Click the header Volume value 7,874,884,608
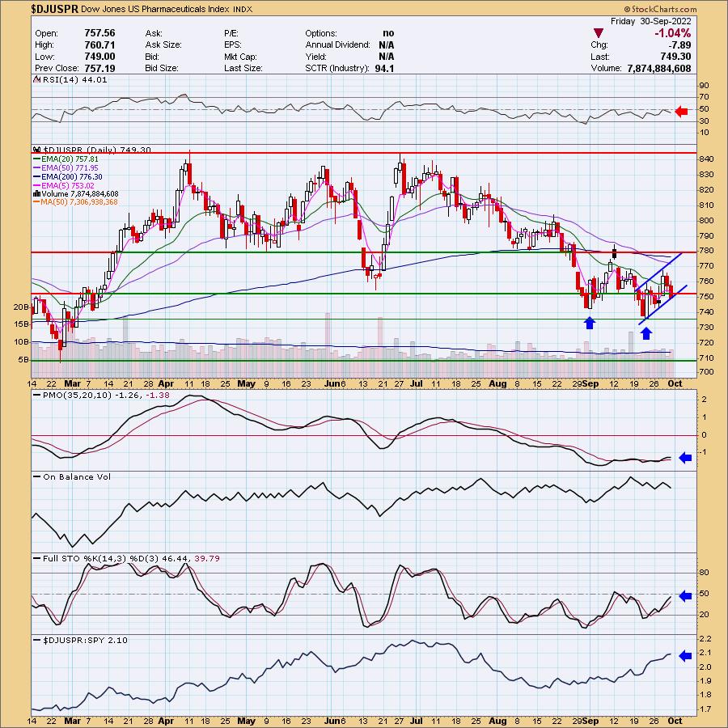728x728 pixels. (x=658, y=68)
